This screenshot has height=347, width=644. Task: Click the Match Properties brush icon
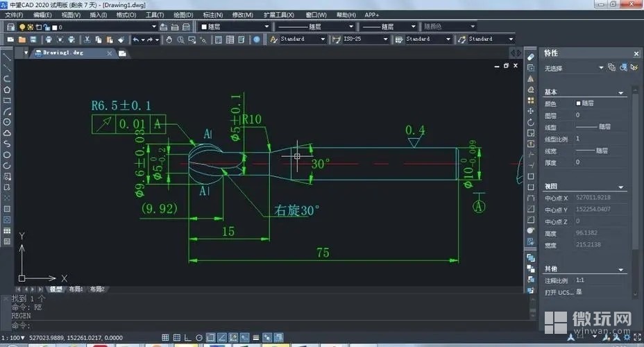click(x=121, y=40)
